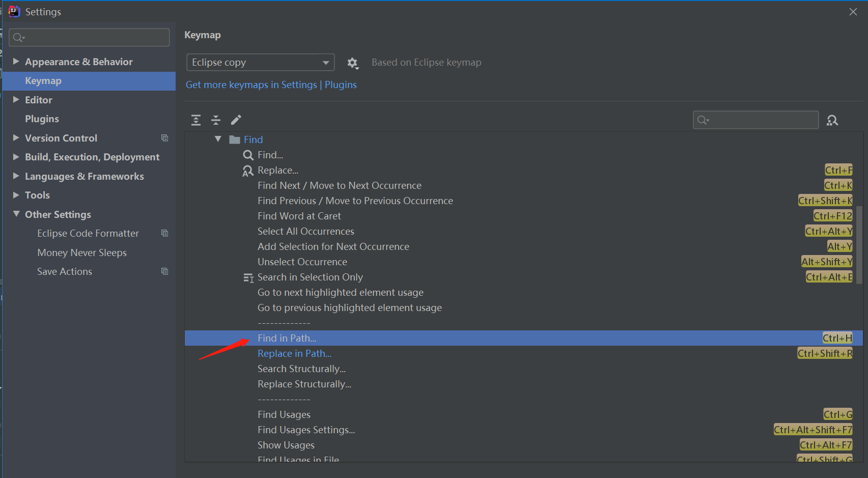Collapse the Other Settings section
Viewport: 868px width, 478px height.
coord(16,214)
